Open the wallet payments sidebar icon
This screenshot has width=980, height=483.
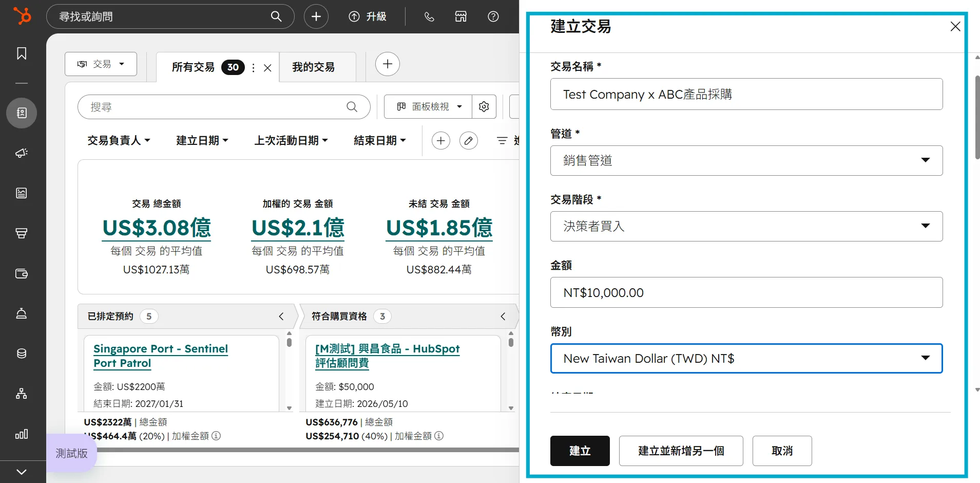coord(22,273)
